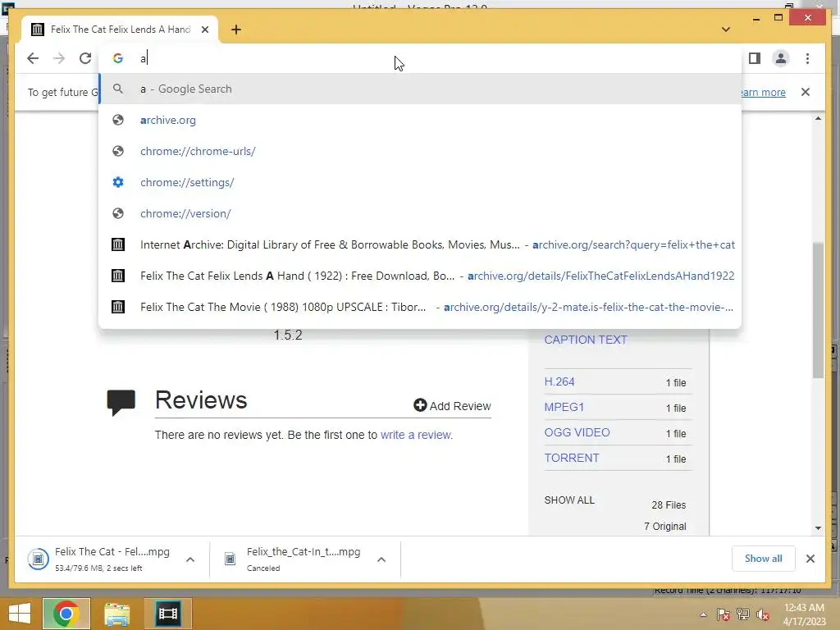Choose the archive.org suggestion
This screenshot has width=840, height=630.
420,120
